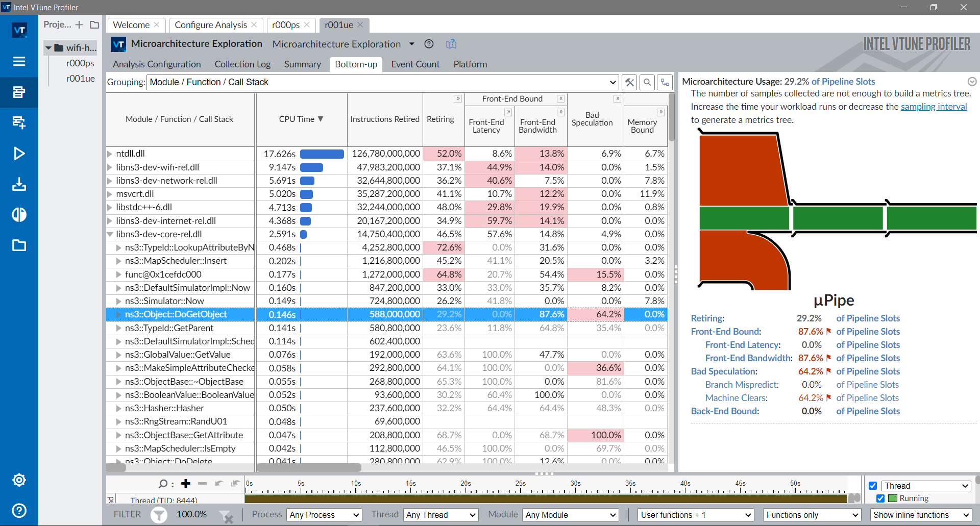Open the project folder sidebar icon
Screen dimensions: 980x526
[19, 245]
